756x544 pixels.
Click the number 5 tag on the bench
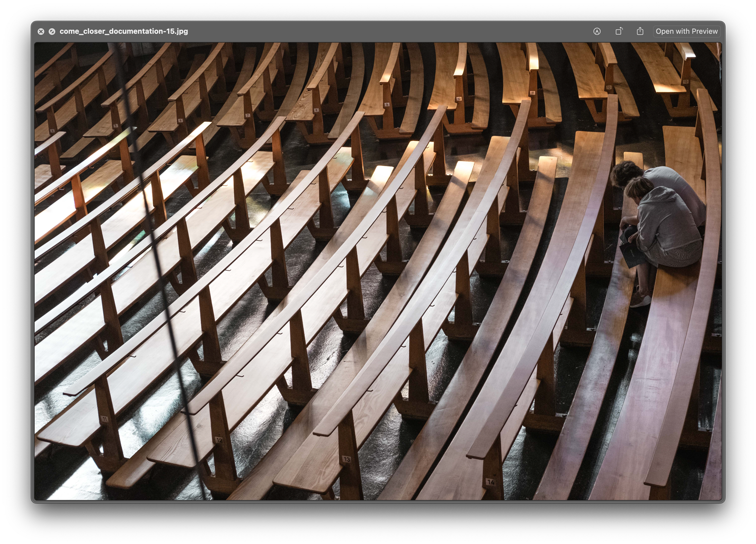pos(116,126)
